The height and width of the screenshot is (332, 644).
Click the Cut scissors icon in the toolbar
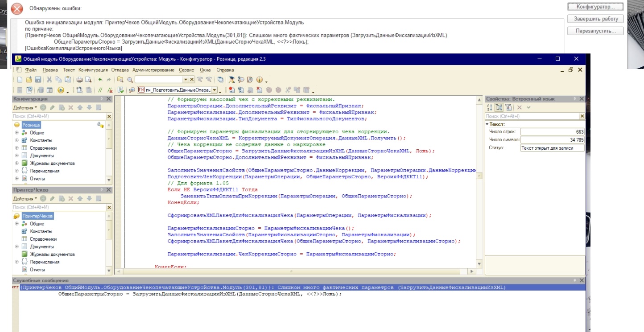click(50, 80)
